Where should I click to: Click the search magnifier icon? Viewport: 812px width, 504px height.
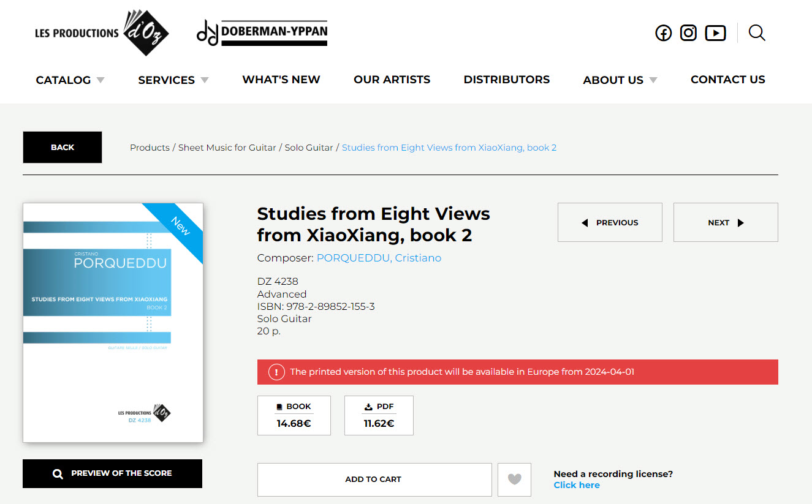(x=757, y=33)
